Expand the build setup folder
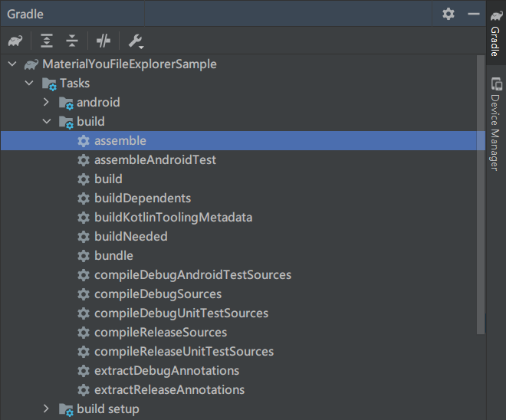Screen dimensions: 506x420 click(47, 409)
